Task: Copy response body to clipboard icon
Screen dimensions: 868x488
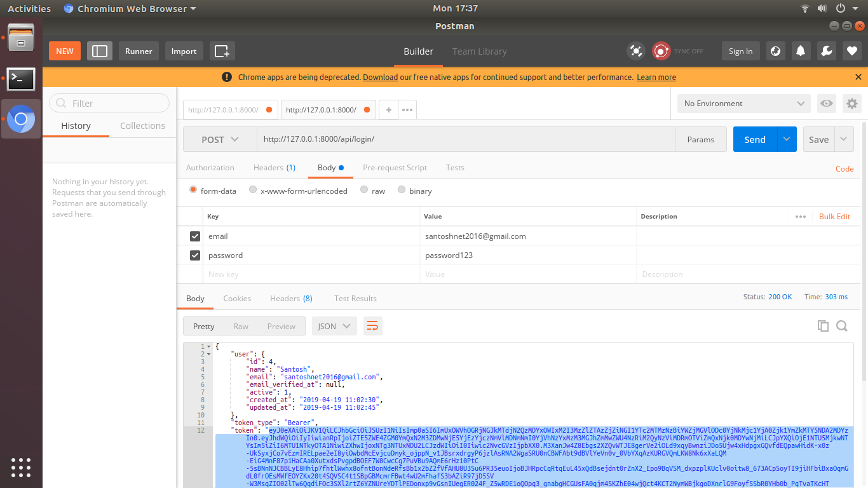Action: [x=823, y=326]
